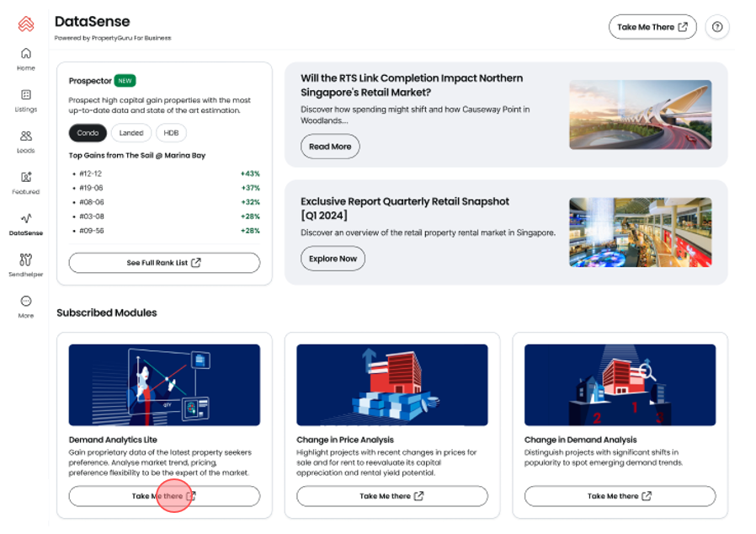Click the Change in Price Analysis title
The height and width of the screenshot is (534, 756).
(345, 440)
